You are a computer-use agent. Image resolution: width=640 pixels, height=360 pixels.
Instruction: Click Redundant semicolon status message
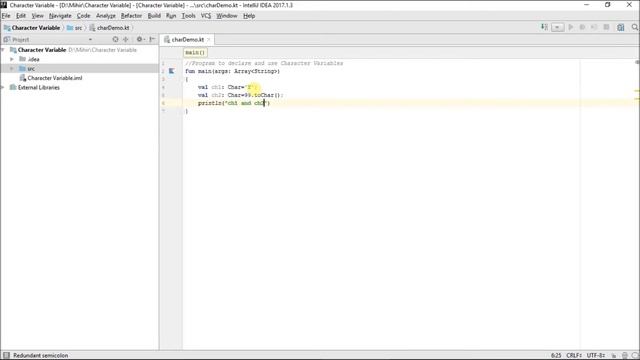tap(40, 356)
